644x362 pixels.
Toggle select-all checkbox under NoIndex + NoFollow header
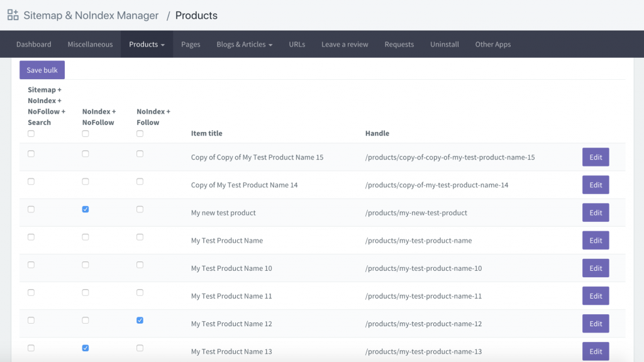[x=86, y=133]
